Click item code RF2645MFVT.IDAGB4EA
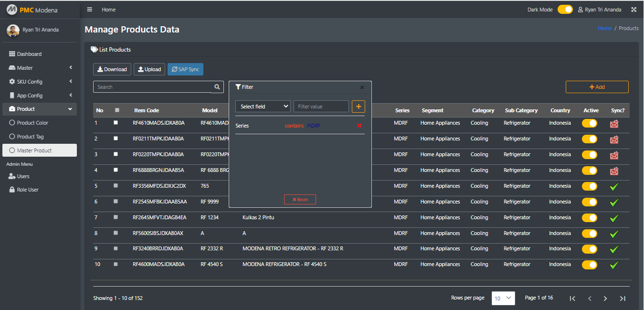644x310 pixels. [159, 217]
